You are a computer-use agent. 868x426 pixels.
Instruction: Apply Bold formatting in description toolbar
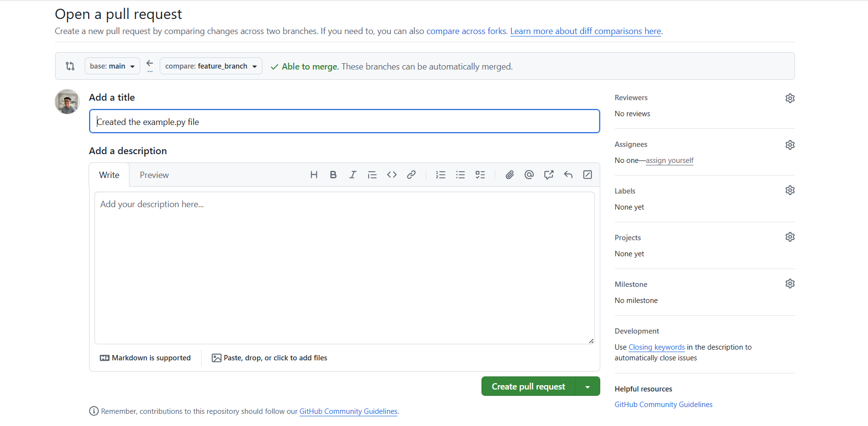point(333,175)
